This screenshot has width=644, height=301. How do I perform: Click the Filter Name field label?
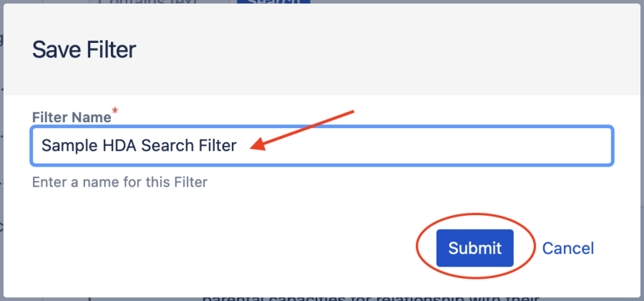click(x=71, y=116)
